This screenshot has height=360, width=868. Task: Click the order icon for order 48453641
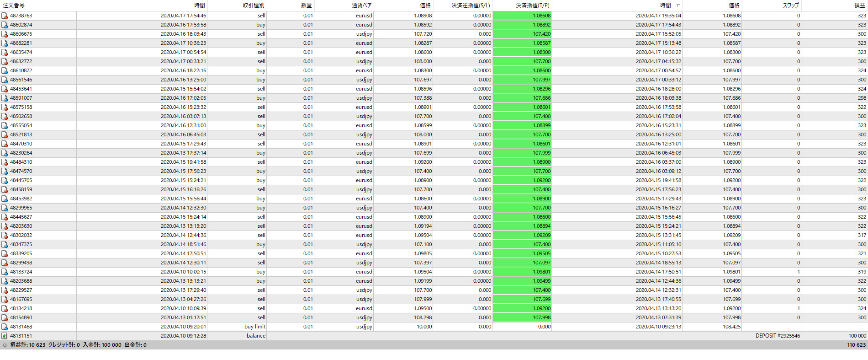point(5,89)
